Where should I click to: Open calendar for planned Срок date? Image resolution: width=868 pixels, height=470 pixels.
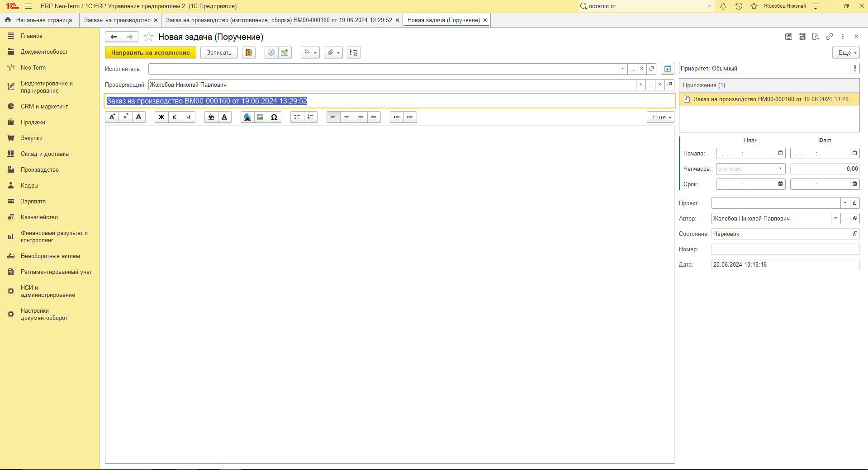pos(781,184)
